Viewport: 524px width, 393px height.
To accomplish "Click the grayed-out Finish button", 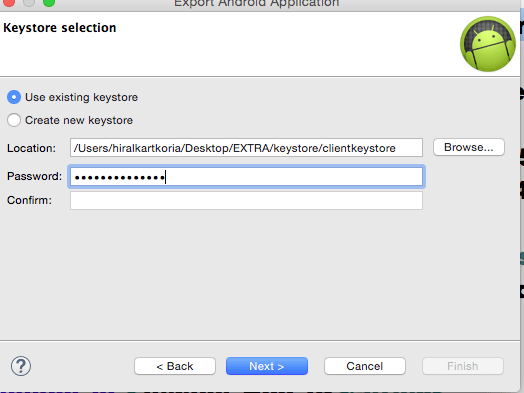I will [463, 366].
